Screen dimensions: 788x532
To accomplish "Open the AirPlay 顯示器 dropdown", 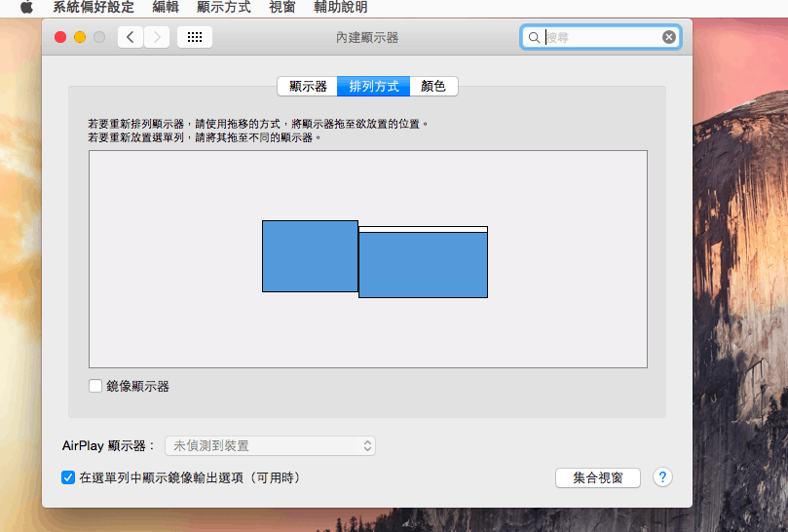I will click(x=271, y=445).
